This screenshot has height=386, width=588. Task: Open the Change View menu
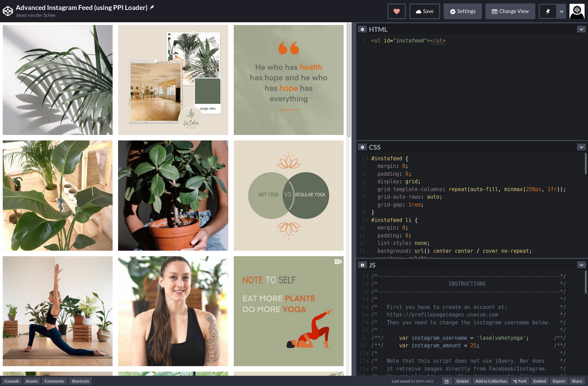point(510,11)
